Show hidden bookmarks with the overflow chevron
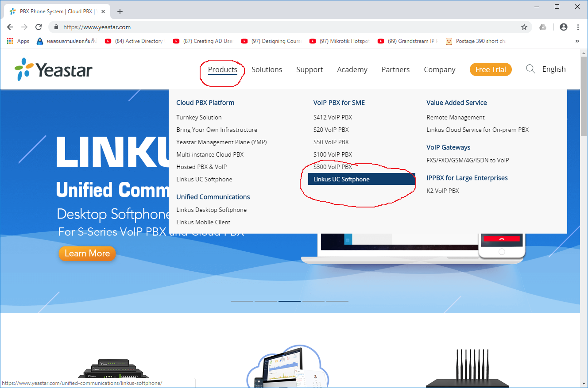The width and height of the screenshot is (588, 388). [577, 41]
